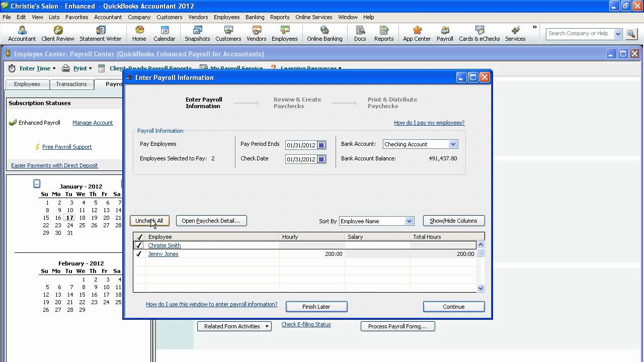Open Snapshots in the toolbar

197,34
